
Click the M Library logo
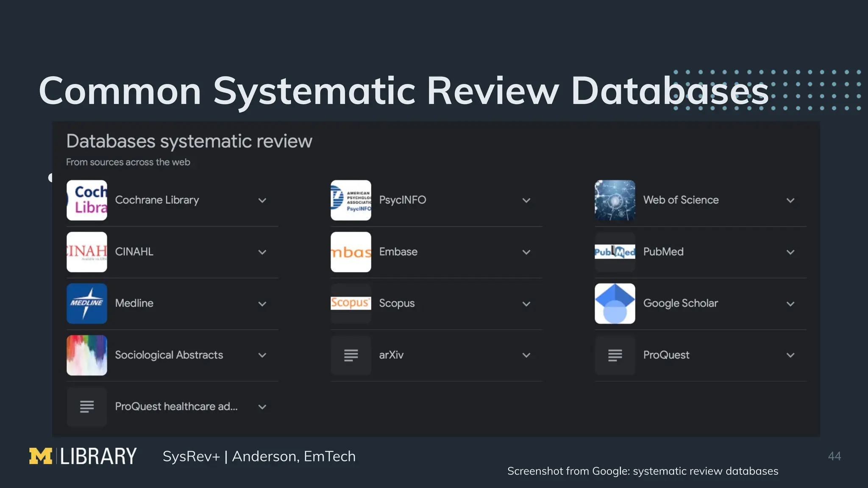[83, 456]
